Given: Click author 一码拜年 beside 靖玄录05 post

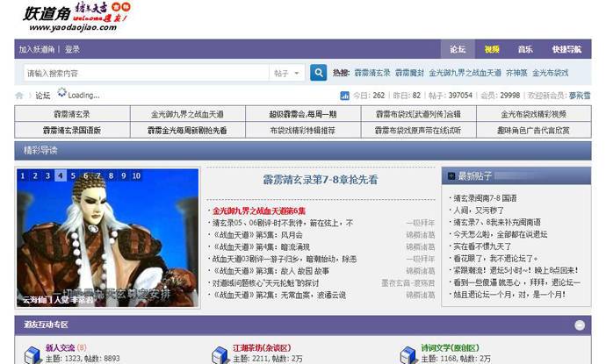Looking at the screenshot, I should click(421, 223).
